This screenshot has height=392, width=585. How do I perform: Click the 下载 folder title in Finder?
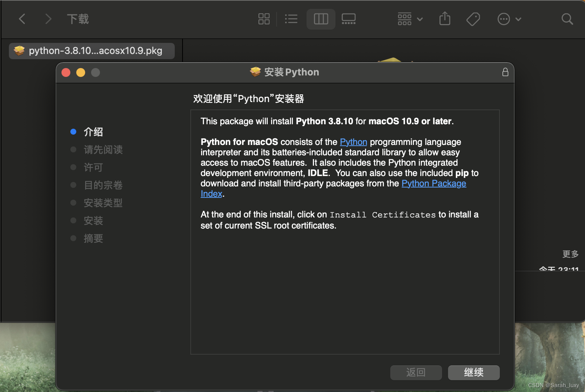[78, 19]
